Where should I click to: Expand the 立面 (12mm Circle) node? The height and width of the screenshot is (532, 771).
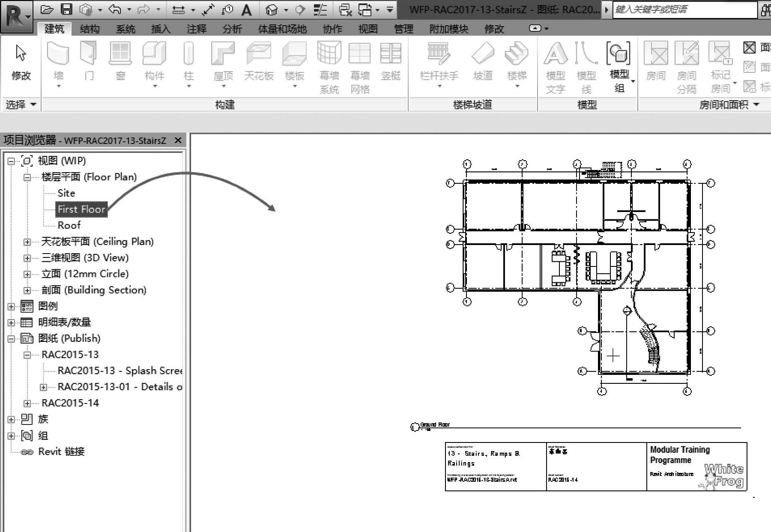[27, 274]
